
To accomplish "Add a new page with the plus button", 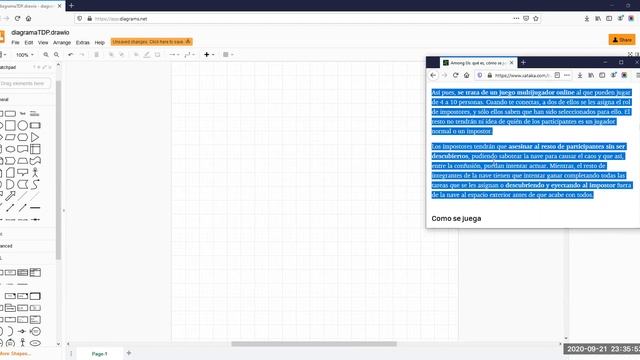I will pyautogui.click(x=129, y=353).
